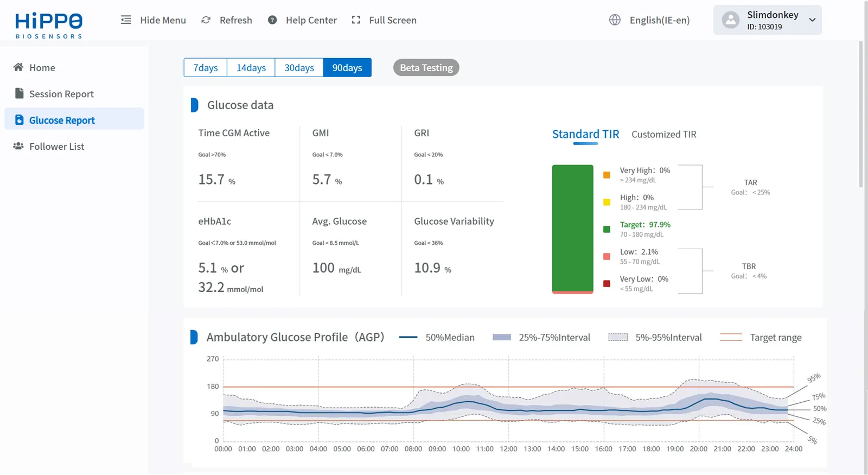
Task: Select the 7days range tab
Action: (206, 68)
